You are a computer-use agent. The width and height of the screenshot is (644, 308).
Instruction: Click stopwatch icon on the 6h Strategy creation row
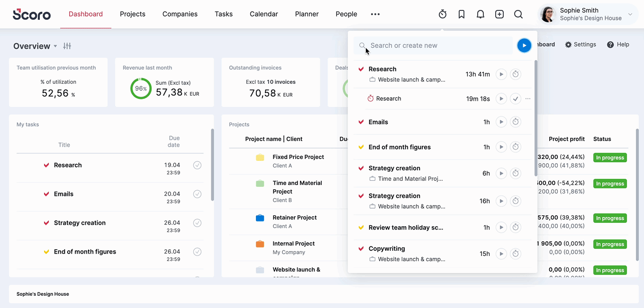pyautogui.click(x=516, y=174)
